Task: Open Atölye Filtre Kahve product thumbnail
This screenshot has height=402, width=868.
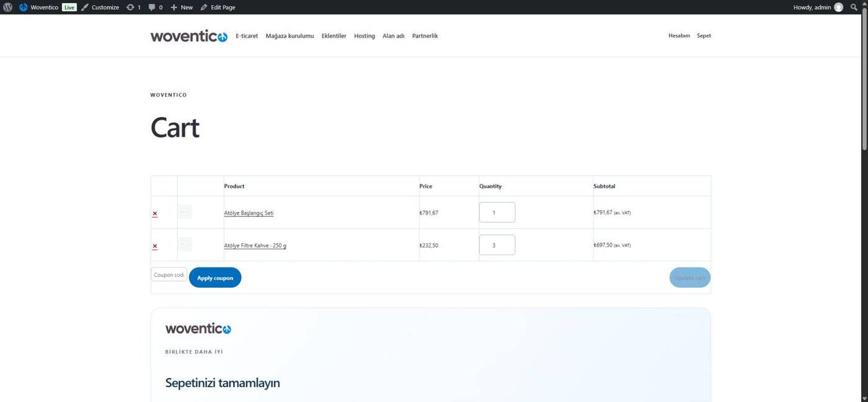Action: pyautogui.click(x=185, y=244)
